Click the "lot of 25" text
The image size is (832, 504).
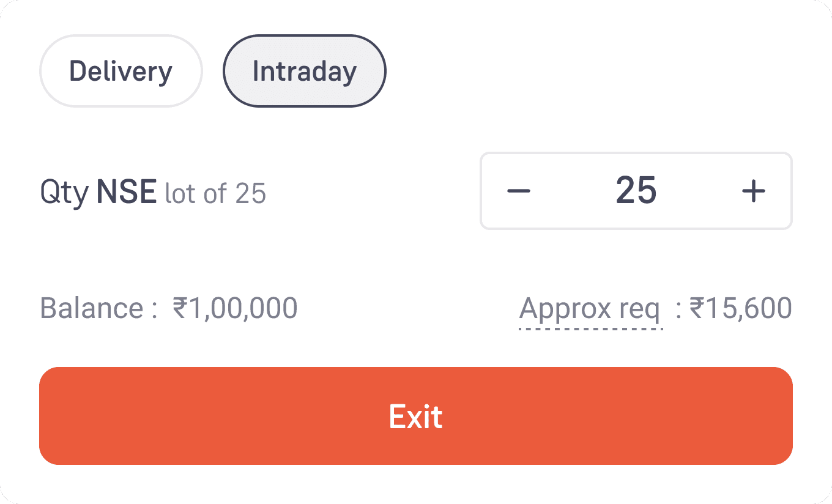[x=215, y=194]
